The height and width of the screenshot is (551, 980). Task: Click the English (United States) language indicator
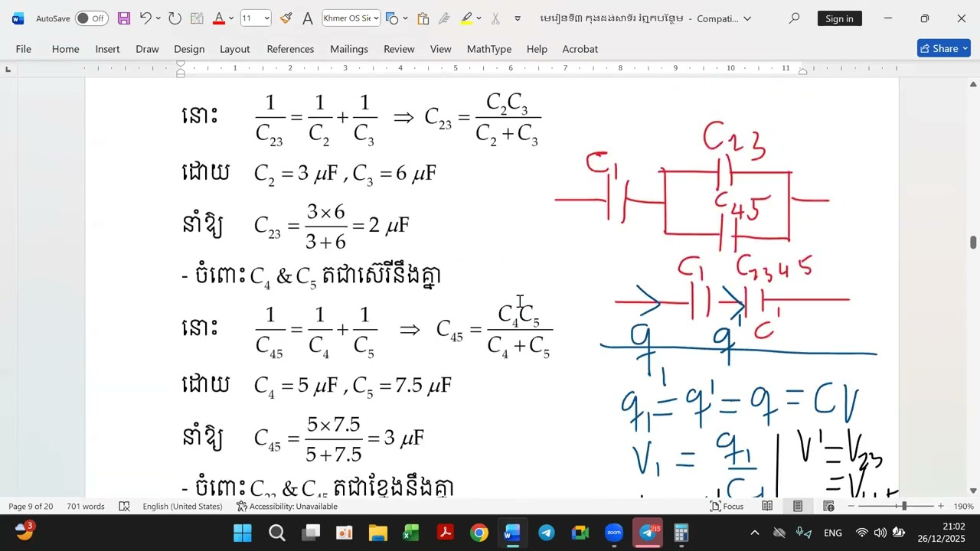pos(182,506)
